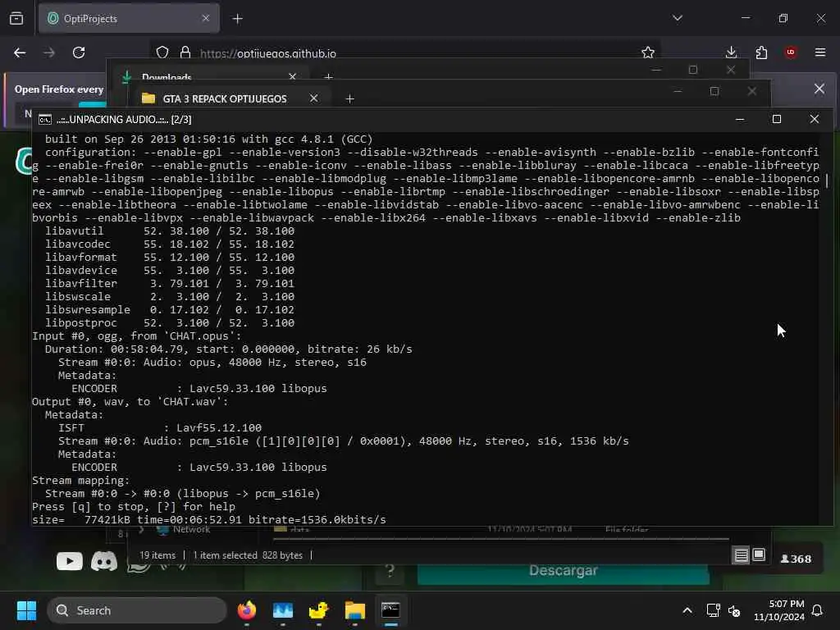Open the blue monitor app on taskbar

click(x=283, y=610)
